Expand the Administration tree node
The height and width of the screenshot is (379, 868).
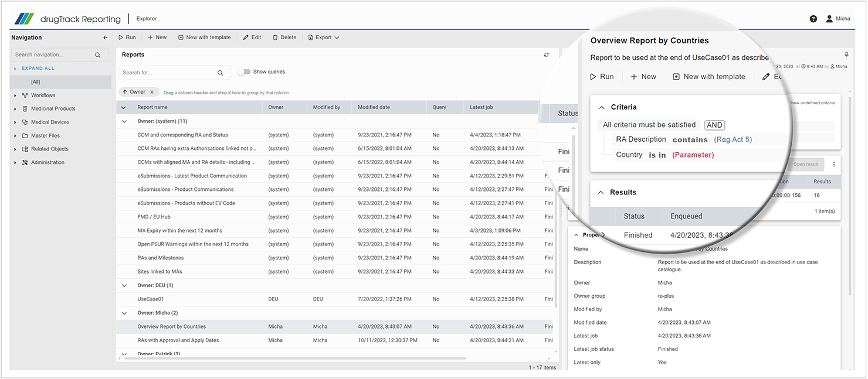click(15, 163)
